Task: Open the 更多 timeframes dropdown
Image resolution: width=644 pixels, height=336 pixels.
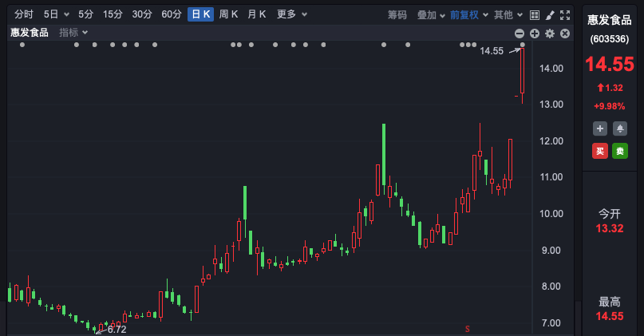Action: 291,14
